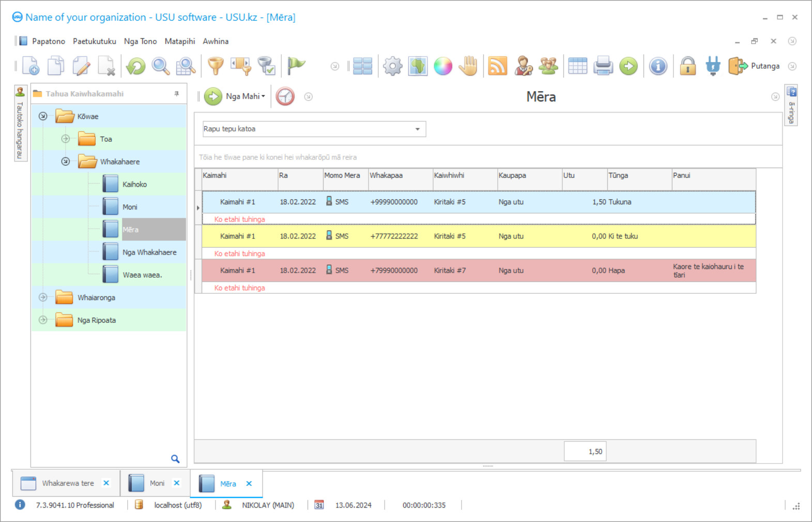This screenshot has width=812, height=522.
Task: Open the Rapu tepu katoa combo box
Action: coord(314,129)
